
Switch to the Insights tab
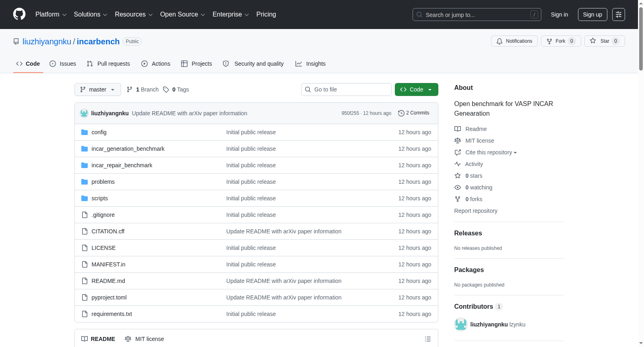[x=310, y=64]
